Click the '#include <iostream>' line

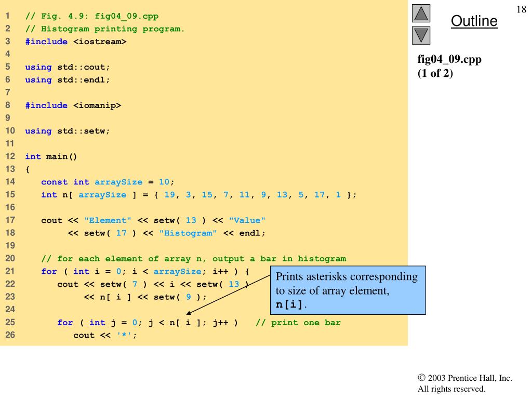(76, 42)
